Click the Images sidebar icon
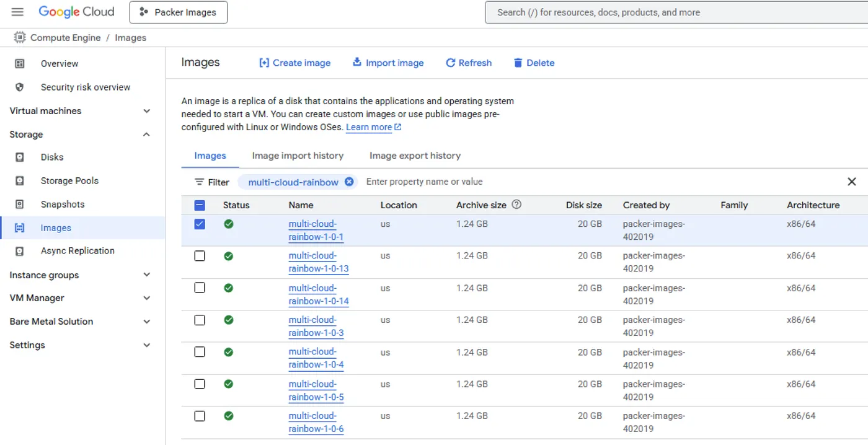The image size is (868, 445). click(x=20, y=228)
